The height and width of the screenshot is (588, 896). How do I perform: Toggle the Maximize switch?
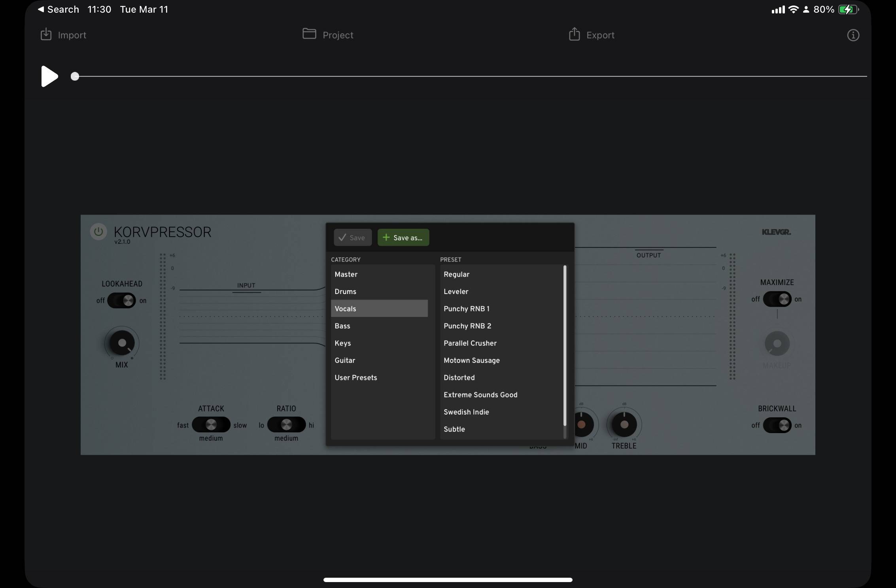[777, 299]
